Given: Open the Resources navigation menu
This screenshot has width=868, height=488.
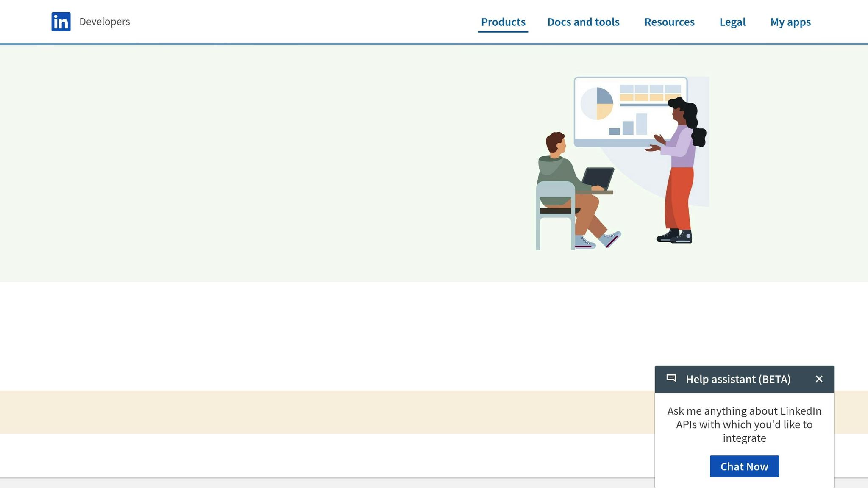Looking at the screenshot, I should pos(669,22).
